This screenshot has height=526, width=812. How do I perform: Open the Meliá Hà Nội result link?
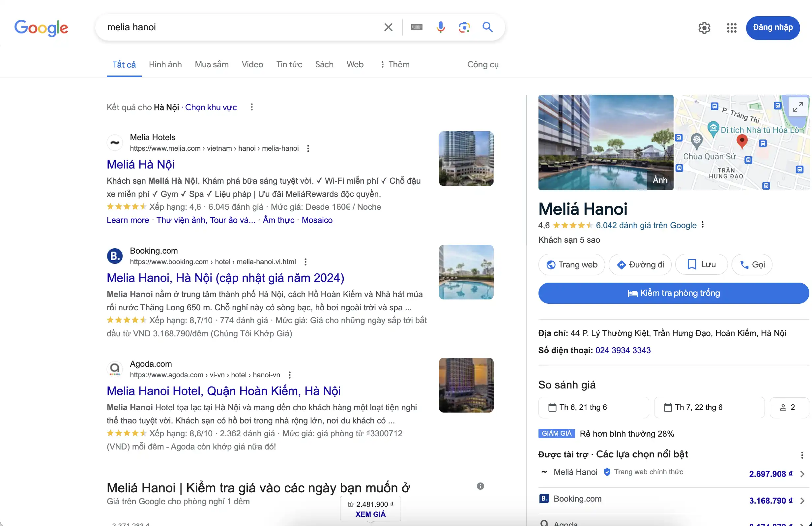141,165
